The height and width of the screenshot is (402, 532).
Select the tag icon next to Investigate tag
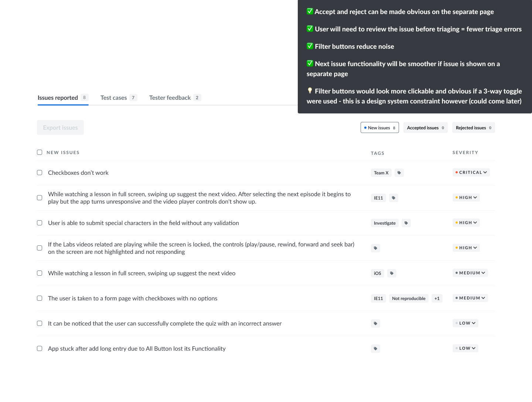406,223
